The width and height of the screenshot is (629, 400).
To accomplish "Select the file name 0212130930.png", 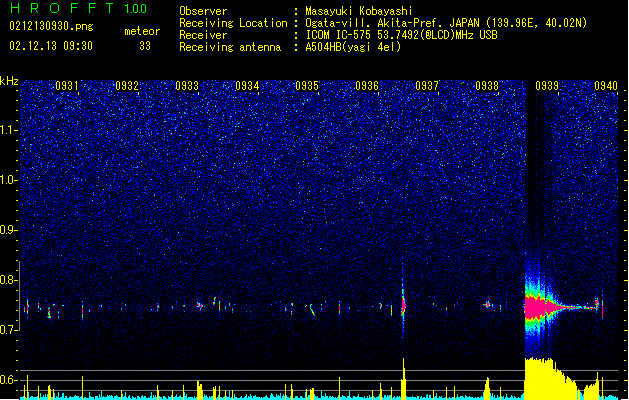I will [x=51, y=26].
